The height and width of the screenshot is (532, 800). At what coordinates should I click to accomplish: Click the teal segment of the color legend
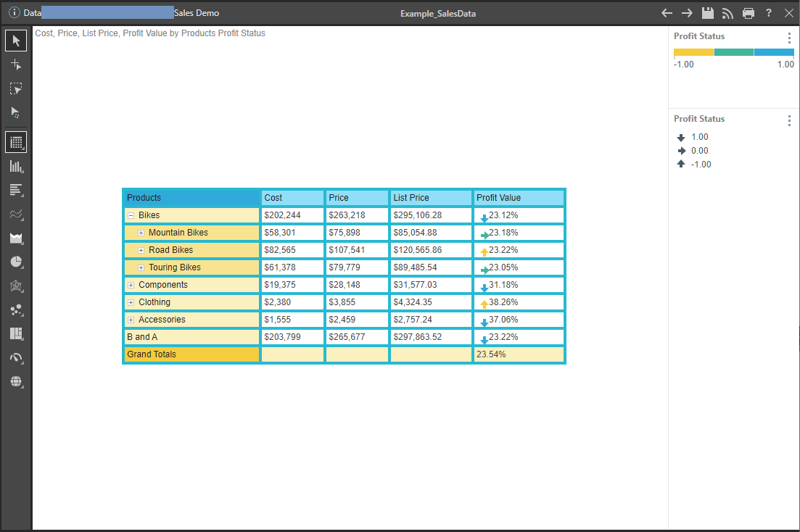(733, 52)
